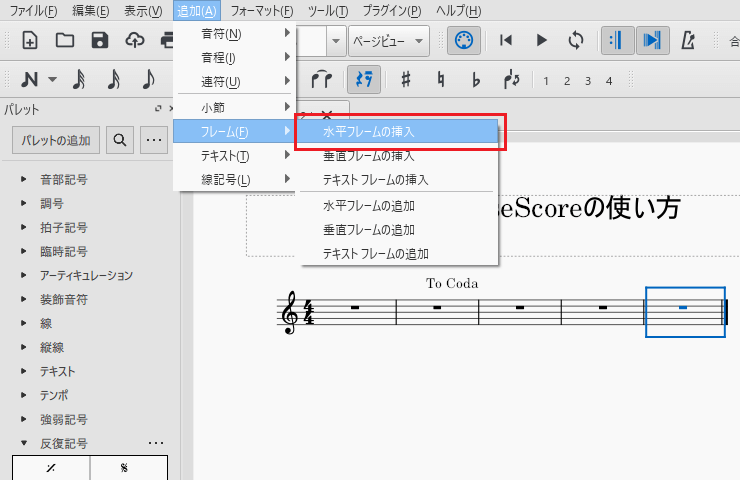
Task: Expand the 調号 palette
Action: (x=24, y=203)
